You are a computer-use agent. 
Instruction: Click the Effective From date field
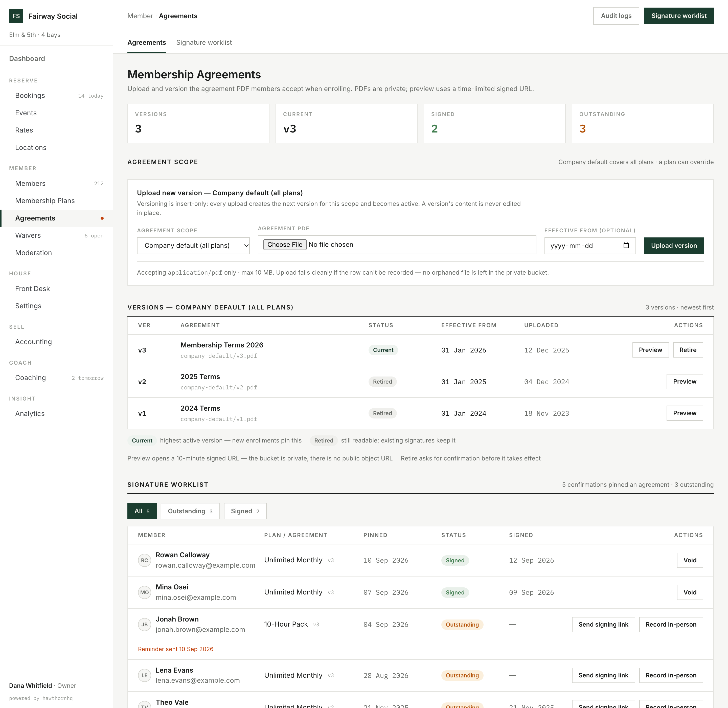click(590, 246)
